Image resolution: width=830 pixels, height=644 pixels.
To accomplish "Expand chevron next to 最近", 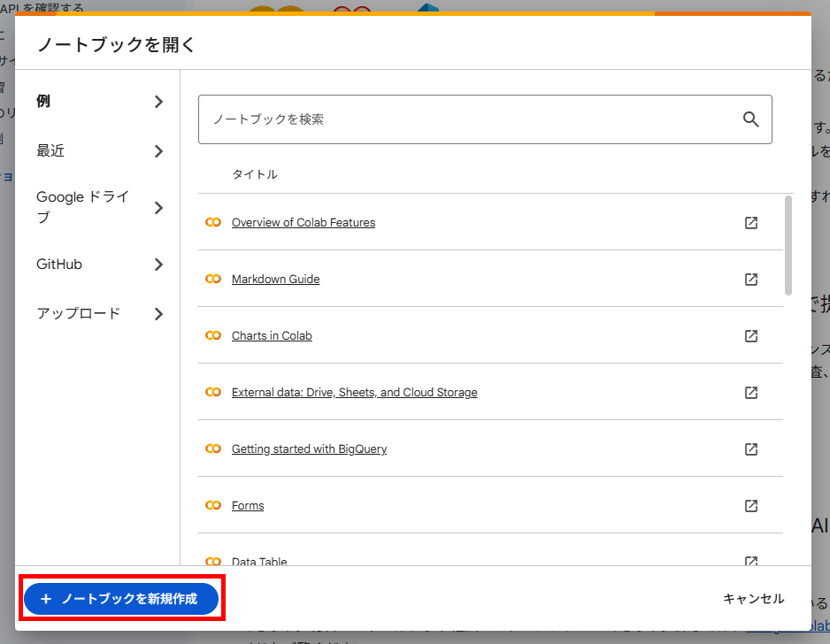I will point(158,151).
